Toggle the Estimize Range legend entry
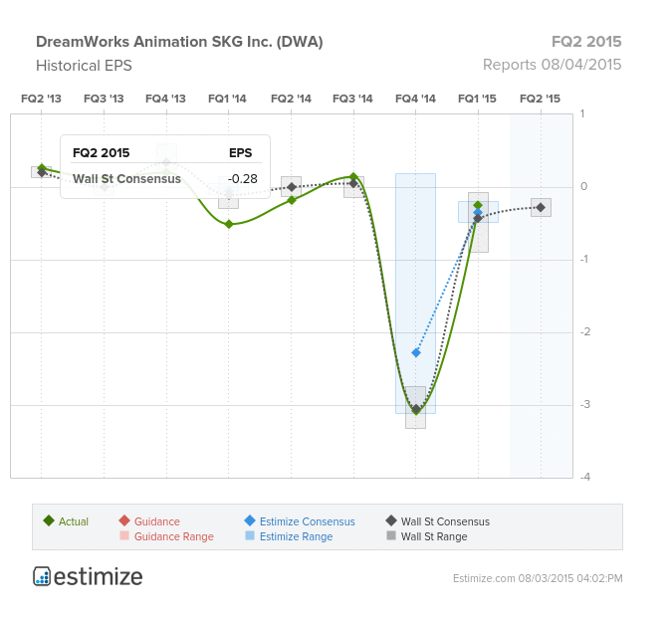The width and height of the screenshot is (672, 617). [289, 536]
